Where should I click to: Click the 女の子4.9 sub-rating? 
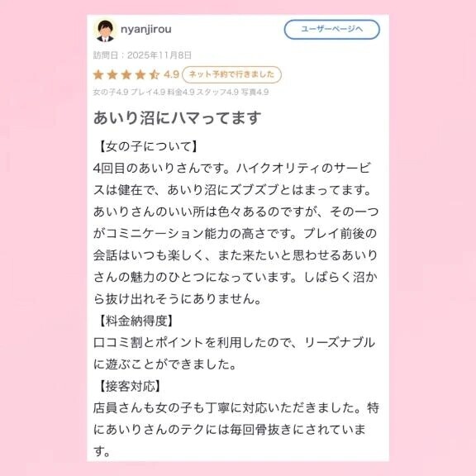[111, 92]
